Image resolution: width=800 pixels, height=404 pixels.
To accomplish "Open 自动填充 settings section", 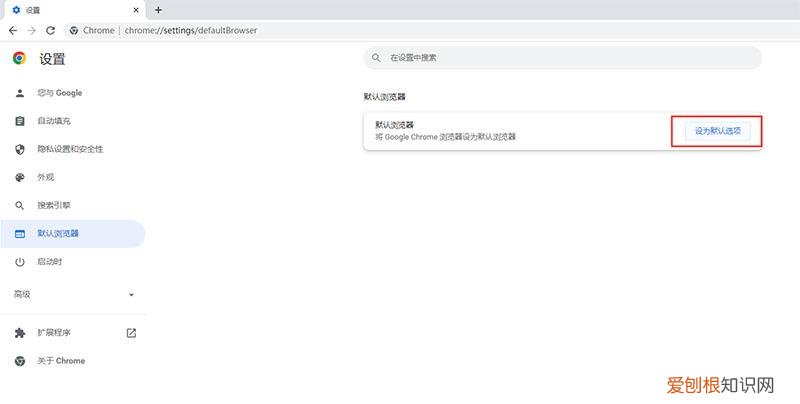I will tap(72, 121).
